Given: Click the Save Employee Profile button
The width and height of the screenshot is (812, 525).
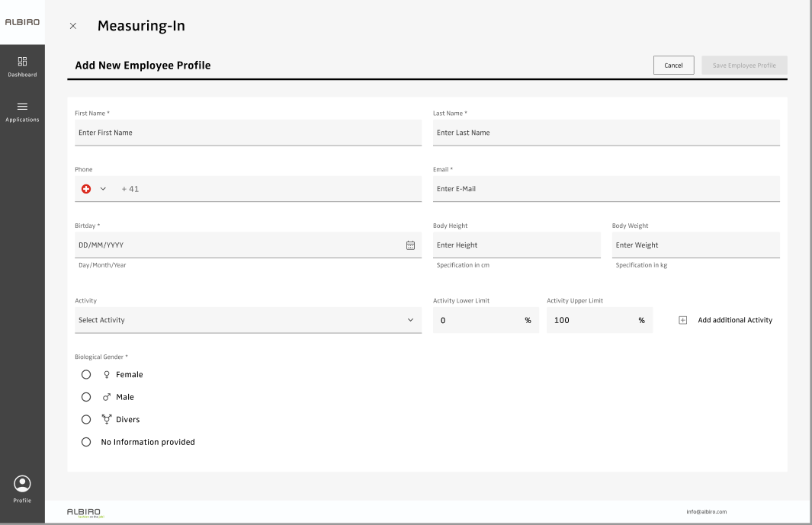Looking at the screenshot, I should pyautogui.click(x=744, y=66).
